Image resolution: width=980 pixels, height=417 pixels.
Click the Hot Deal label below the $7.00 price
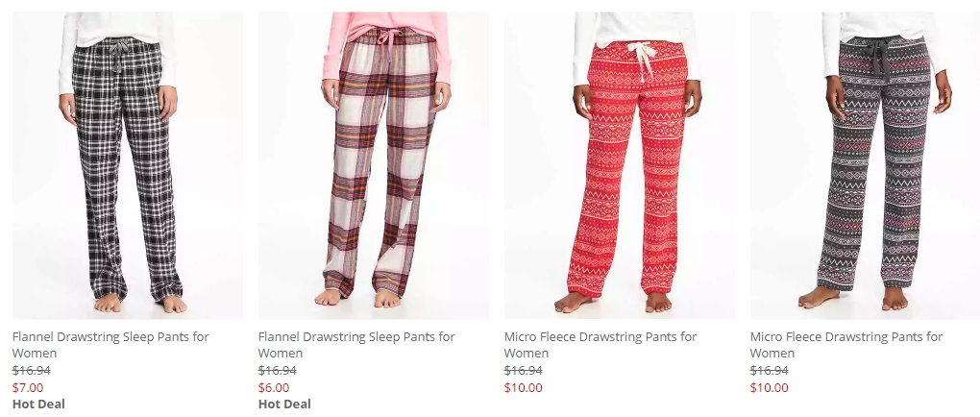tap(38, 404)
